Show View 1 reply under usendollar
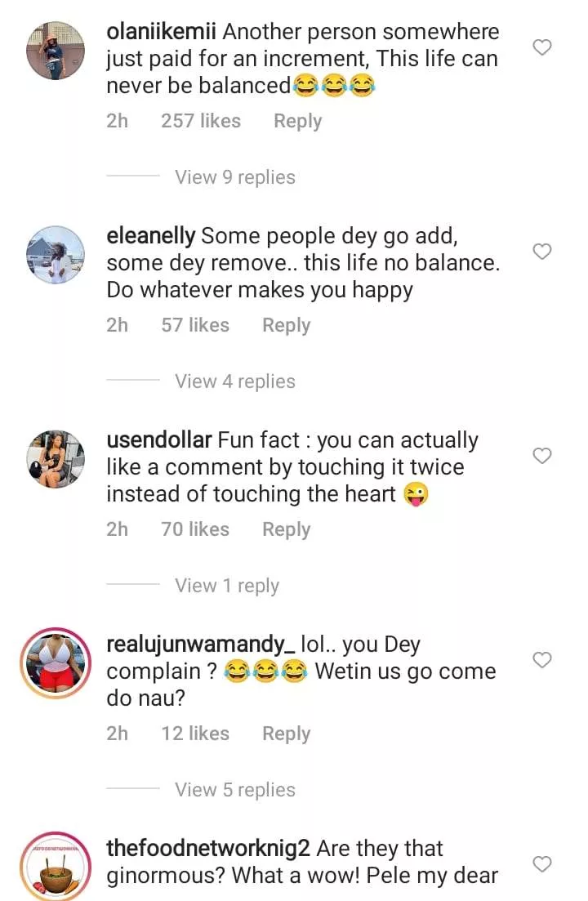 coord(227,586)
